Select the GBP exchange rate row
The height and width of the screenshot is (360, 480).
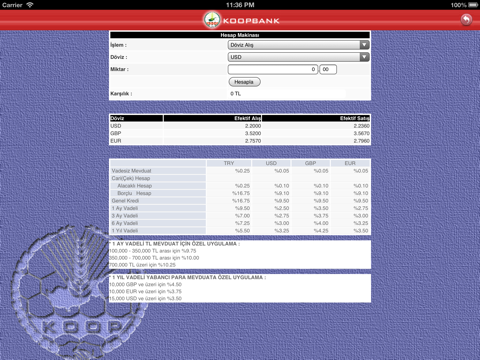[x=240, y=133]
